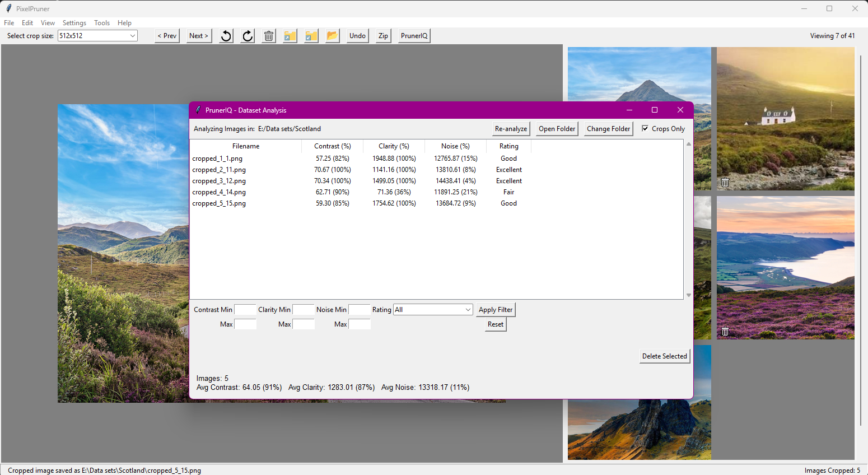This screenshot has width=868, height=475.
Task: Click the folder icon with up-right arrow
Action: click(290, 36)
